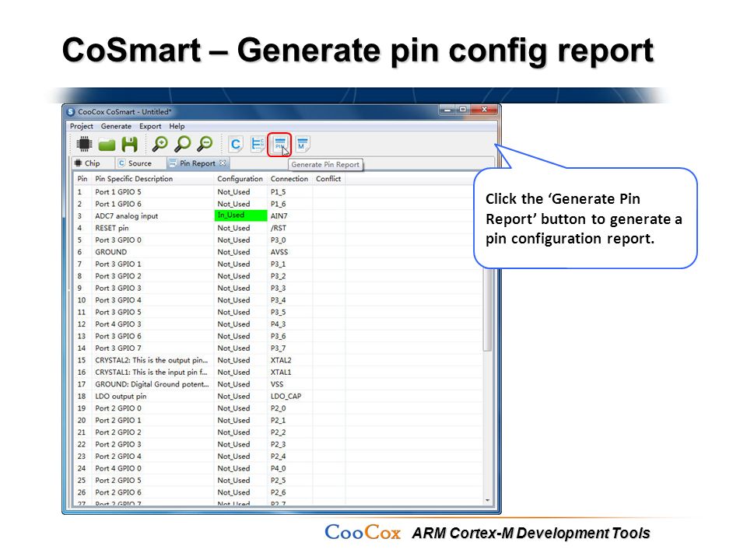Select the LDO output pin row
The image size is (747, 560).
click(x=278, y=396)
